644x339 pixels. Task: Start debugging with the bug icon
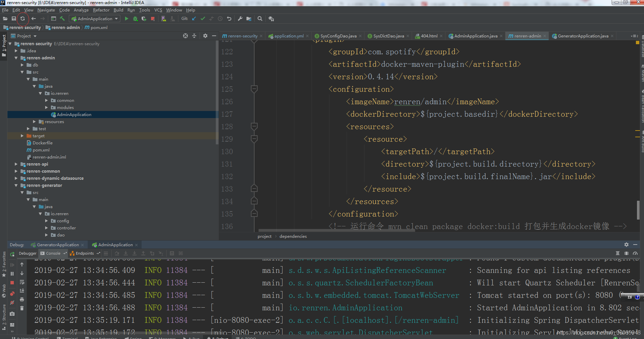[x=135, y=19]
